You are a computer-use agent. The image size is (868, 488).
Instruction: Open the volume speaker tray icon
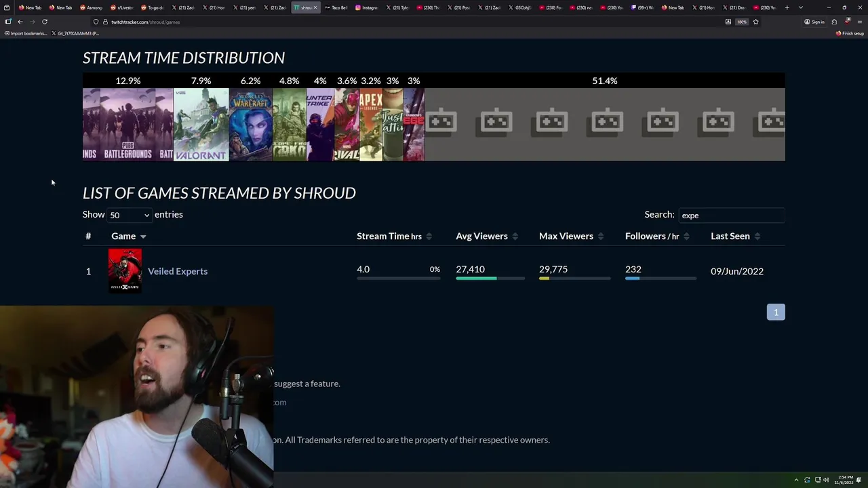point(826,480)
